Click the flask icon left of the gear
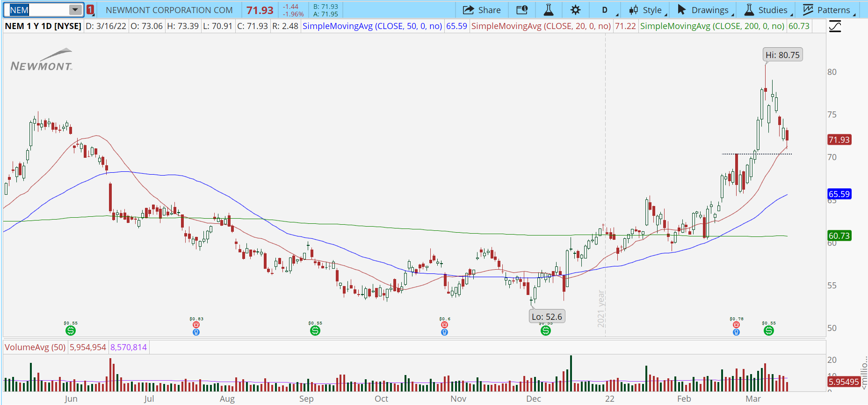This screenshot has height=405, width=868. [x=549, y=10]
